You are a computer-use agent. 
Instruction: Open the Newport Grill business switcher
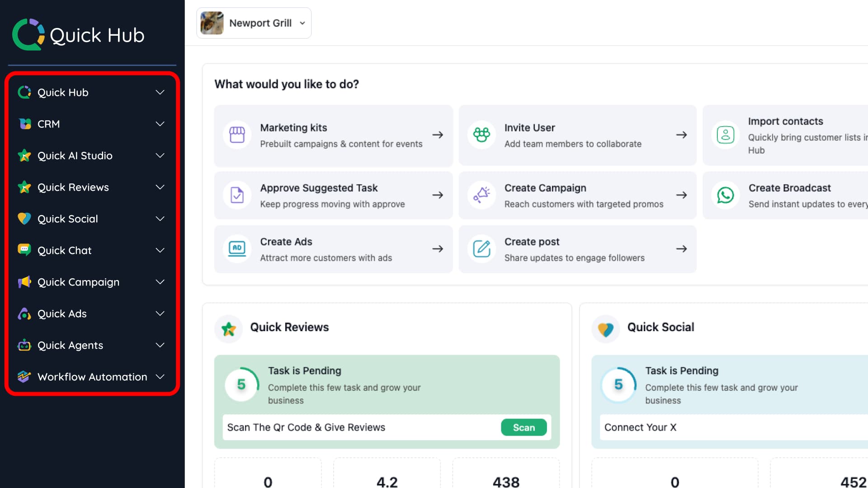(254, 23)
